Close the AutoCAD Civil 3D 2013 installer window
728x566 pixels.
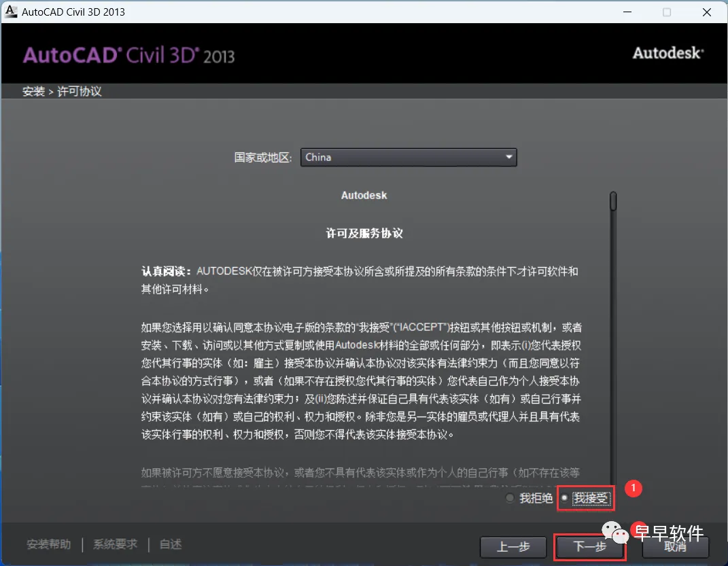pyautogui.click(x=707, y=12)
